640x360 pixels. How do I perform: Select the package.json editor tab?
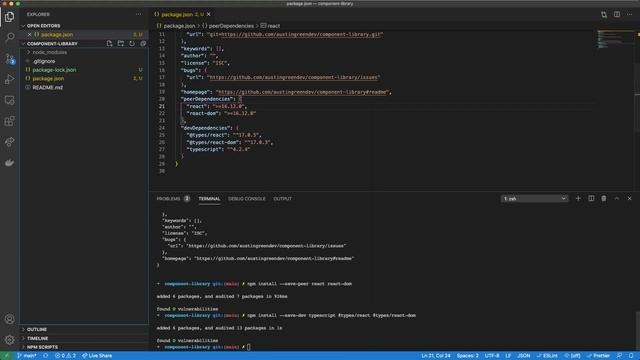point(182,14)
